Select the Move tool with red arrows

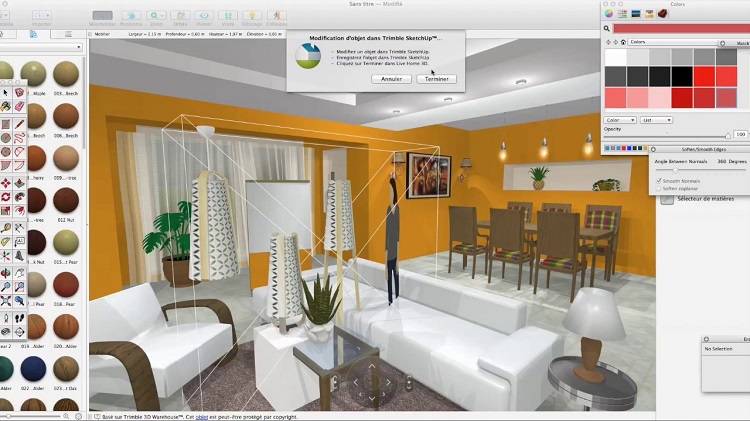coord(5,183)
